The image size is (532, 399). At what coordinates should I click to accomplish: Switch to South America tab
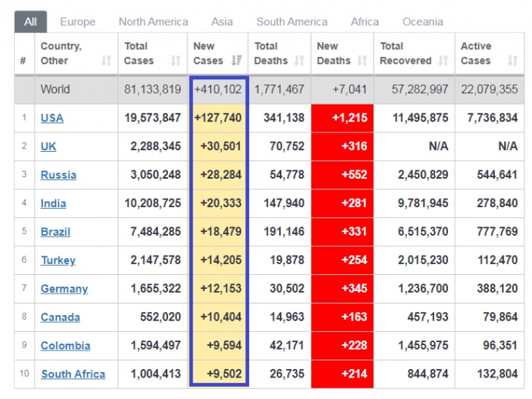tap(291, 22)
